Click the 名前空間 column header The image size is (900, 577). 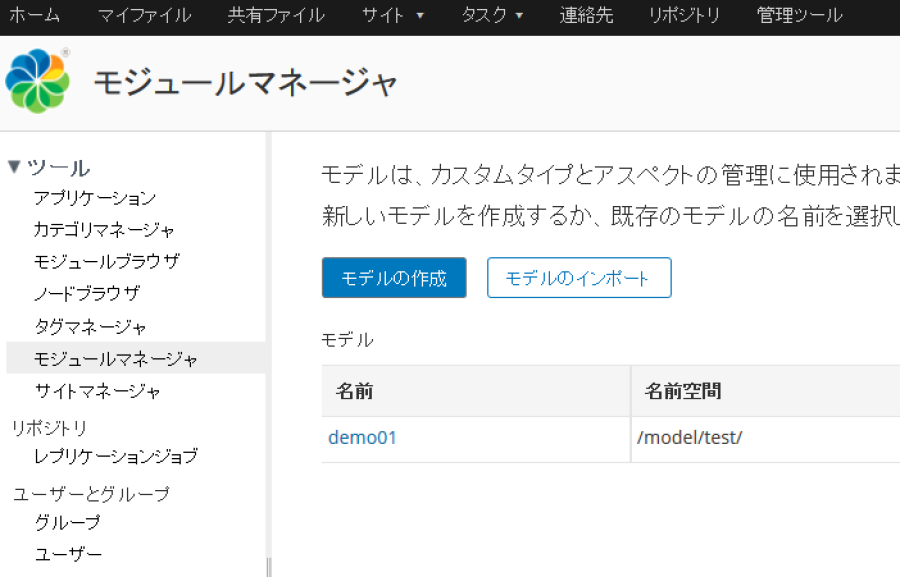click(x=766, y=391)
